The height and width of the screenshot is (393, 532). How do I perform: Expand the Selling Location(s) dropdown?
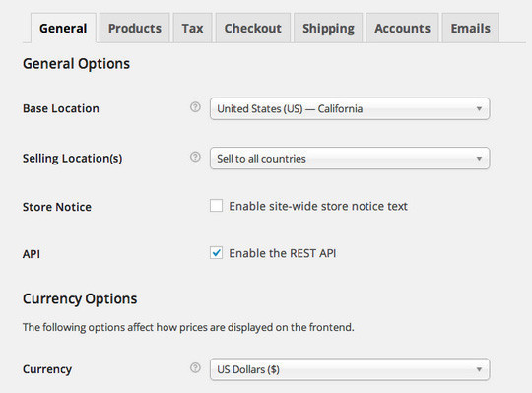click(350, 159)
